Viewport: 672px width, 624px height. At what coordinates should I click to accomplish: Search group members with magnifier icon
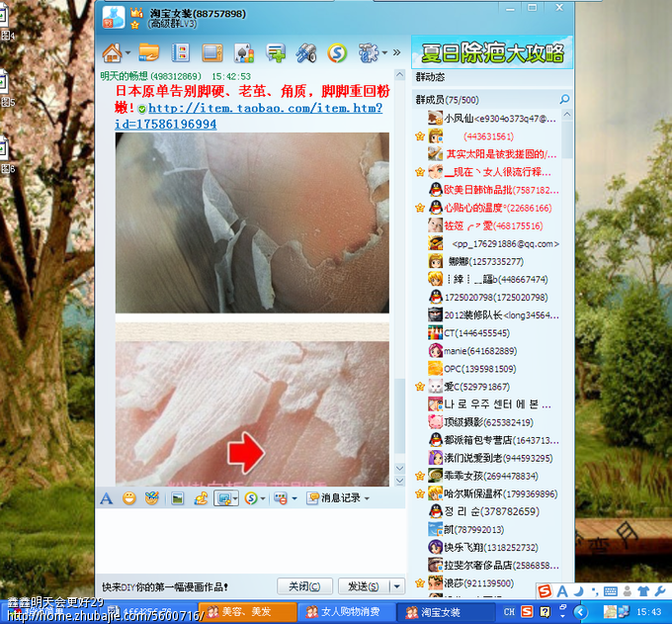(x=564, y=100)
